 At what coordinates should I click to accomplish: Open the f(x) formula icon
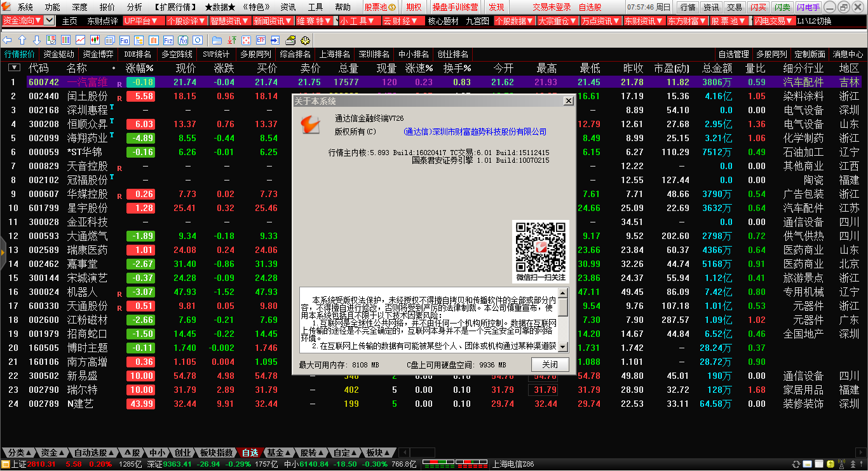coord(183,40)
